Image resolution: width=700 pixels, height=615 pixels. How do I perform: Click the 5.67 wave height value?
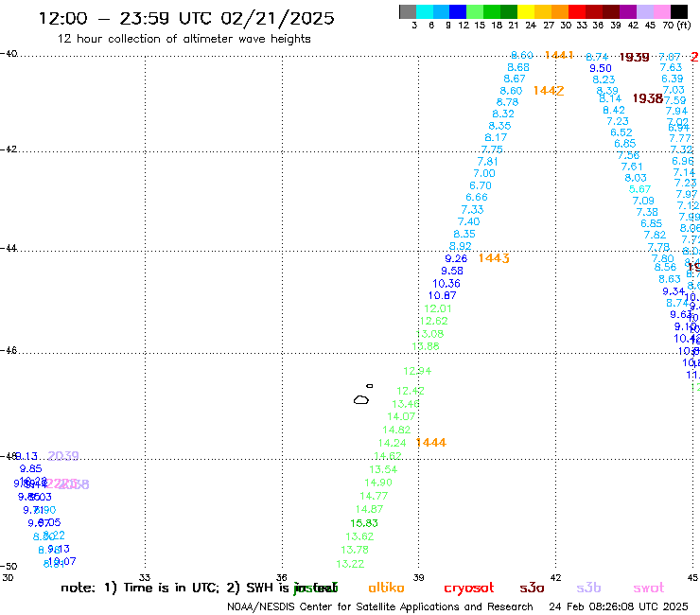(639, 189)
